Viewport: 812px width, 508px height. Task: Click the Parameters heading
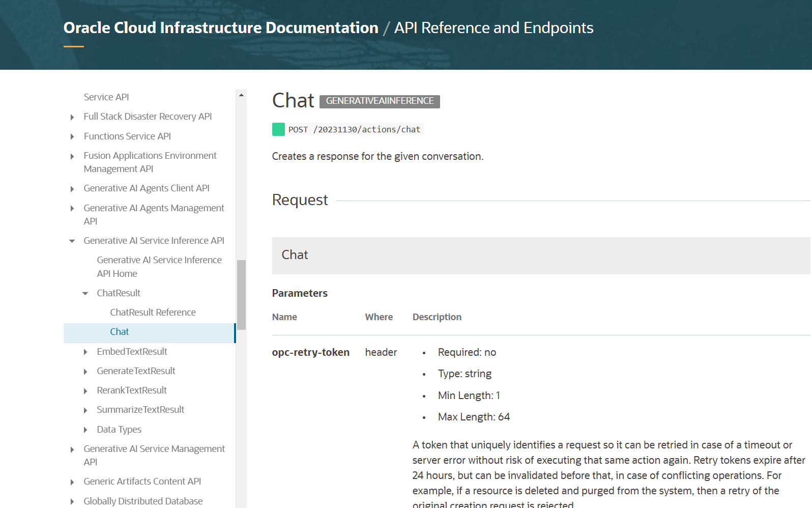pos(300,293)
